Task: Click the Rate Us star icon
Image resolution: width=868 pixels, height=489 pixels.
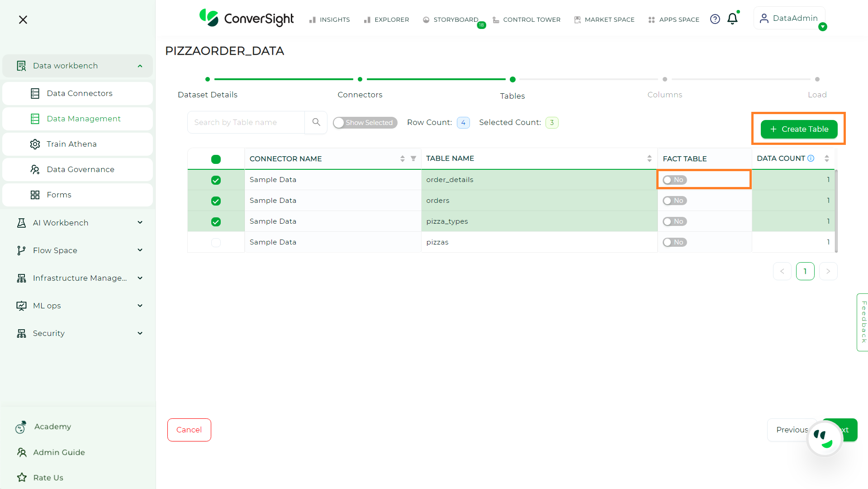Action: click(x=22, y=477)
